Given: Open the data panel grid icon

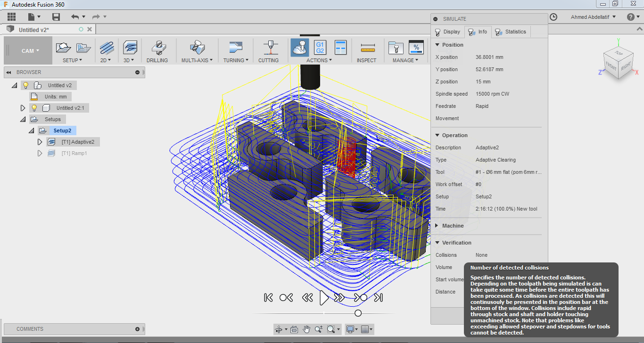Looking at the screenshot, I should click(12, 17).
